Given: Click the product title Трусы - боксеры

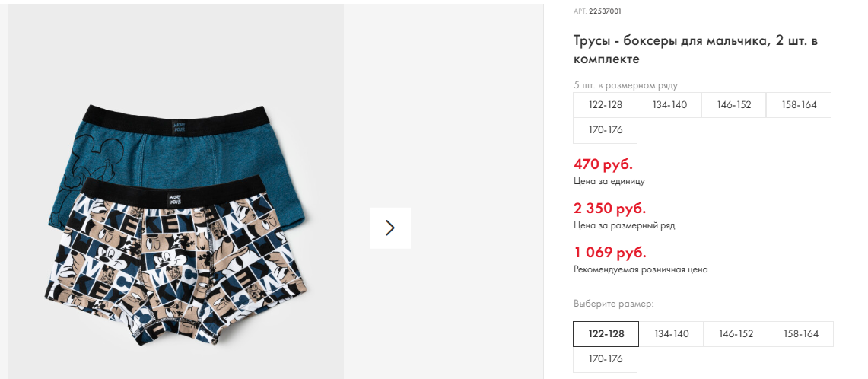Looking at the screenshot, I should pyautogui.click(x=695, y=49).
